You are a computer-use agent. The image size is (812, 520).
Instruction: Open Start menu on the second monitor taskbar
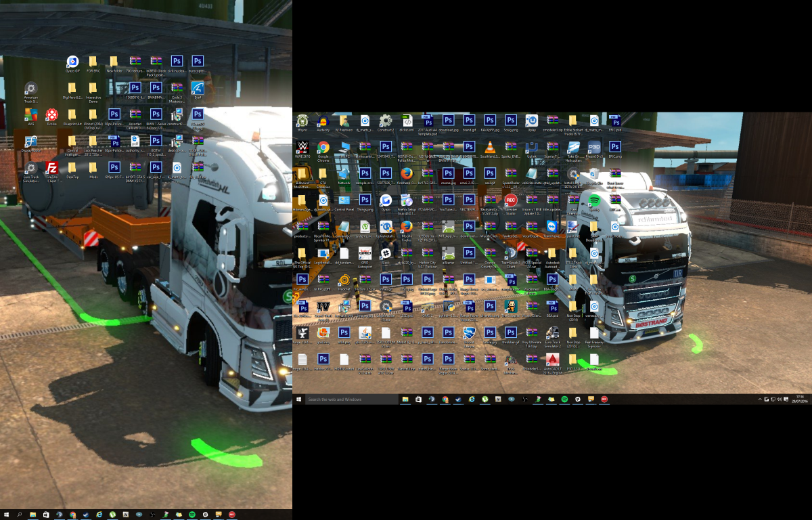298,399
